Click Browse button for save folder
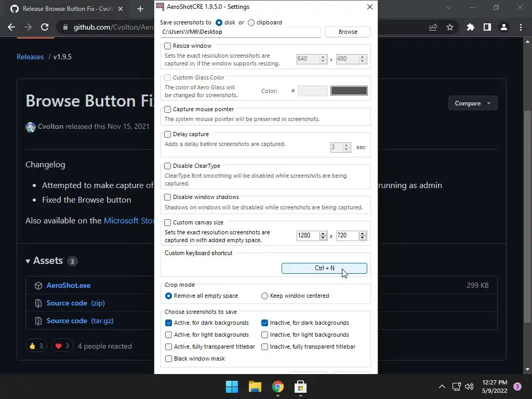This screenshot has width=532, height=399. click(x=348, y=32)
